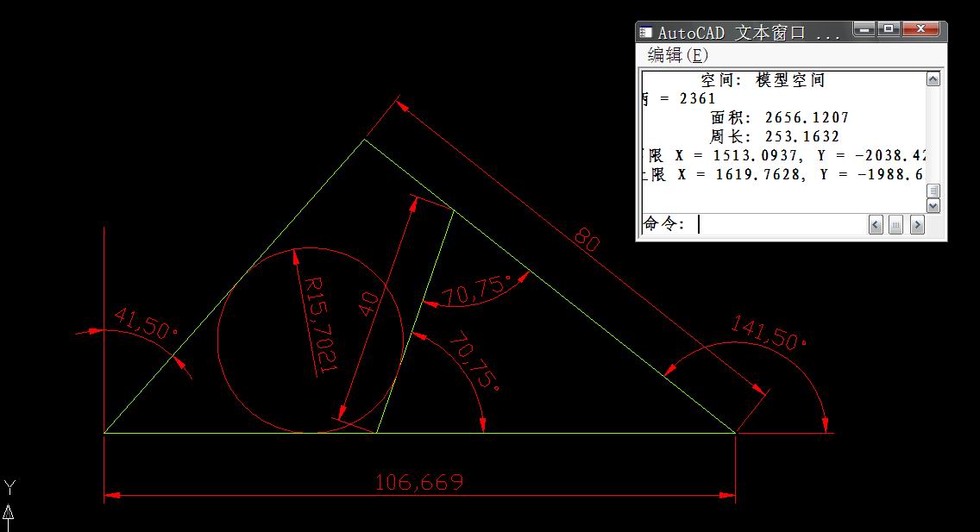Click the AutoCAD text window title icon

click(x=645, y=32)
